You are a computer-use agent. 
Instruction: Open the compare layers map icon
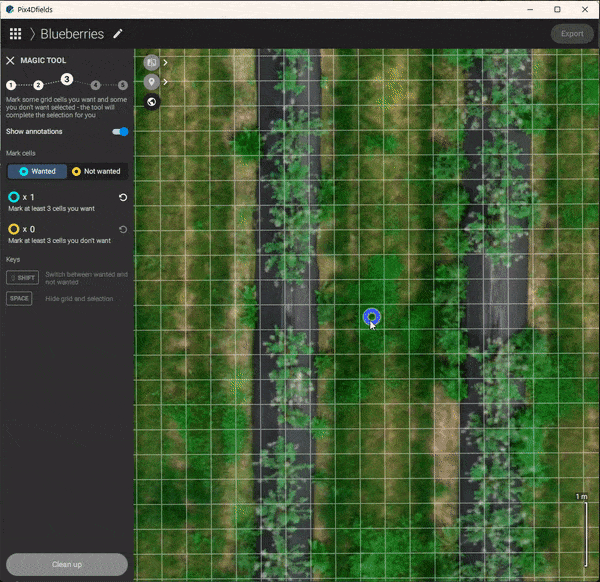(152, 62)
